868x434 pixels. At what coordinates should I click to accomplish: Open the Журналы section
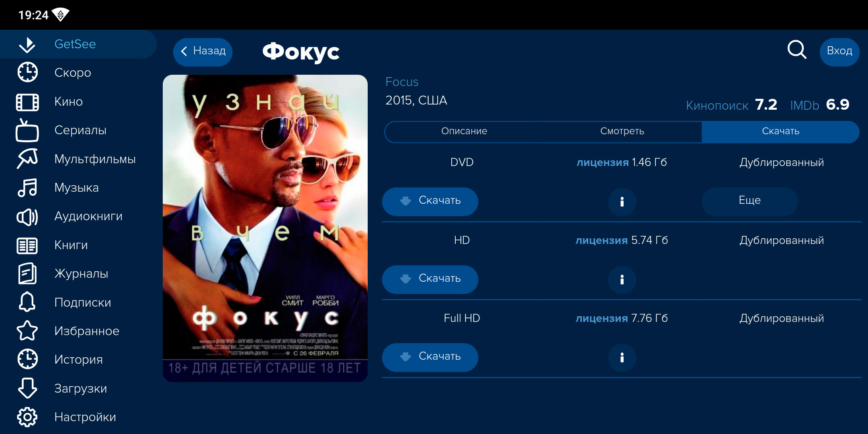point(78,274)
